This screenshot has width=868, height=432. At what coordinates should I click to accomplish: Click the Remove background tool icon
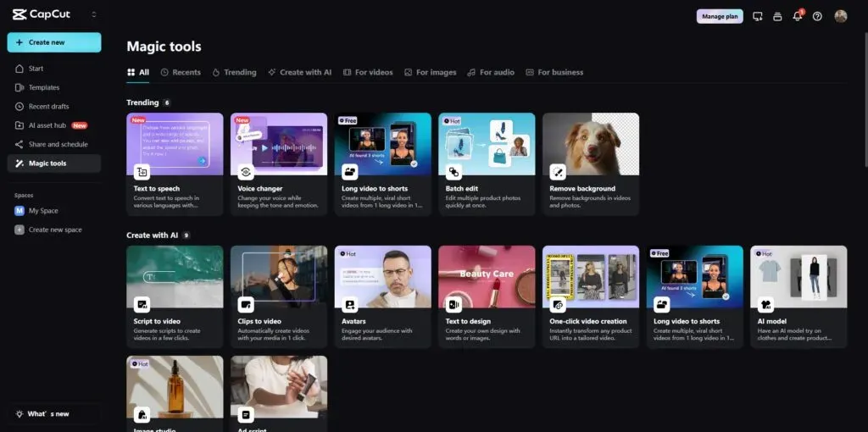tap(558, 172)
